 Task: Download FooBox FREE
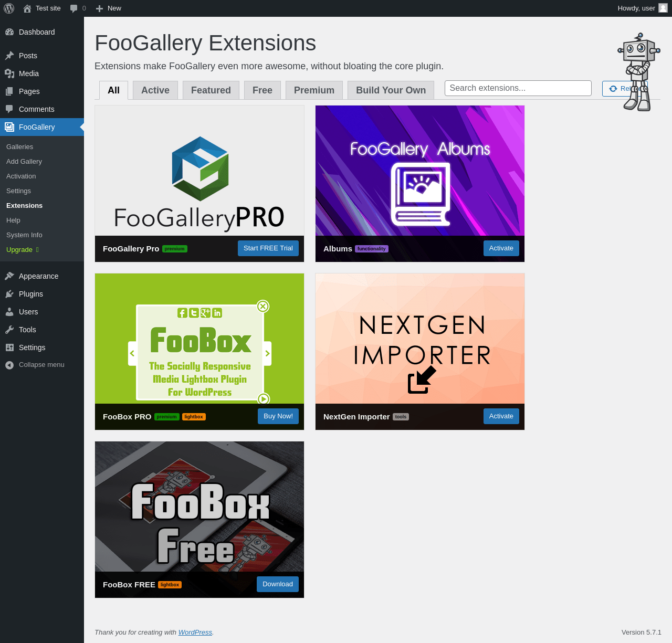[x=278, y=584]
